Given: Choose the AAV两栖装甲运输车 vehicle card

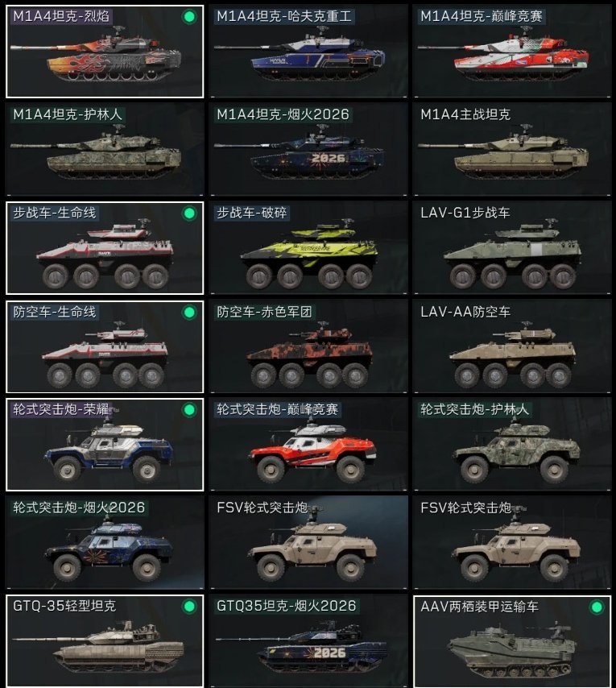Looking at the screenshot, I should tap(512, 641).
